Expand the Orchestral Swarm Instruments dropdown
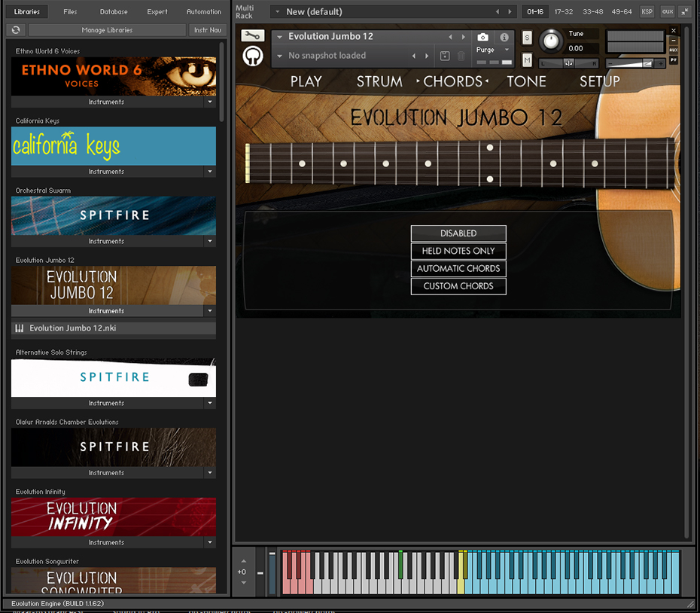Image resolution: width=700 pixels, height=613 pixels. (210, 241)
